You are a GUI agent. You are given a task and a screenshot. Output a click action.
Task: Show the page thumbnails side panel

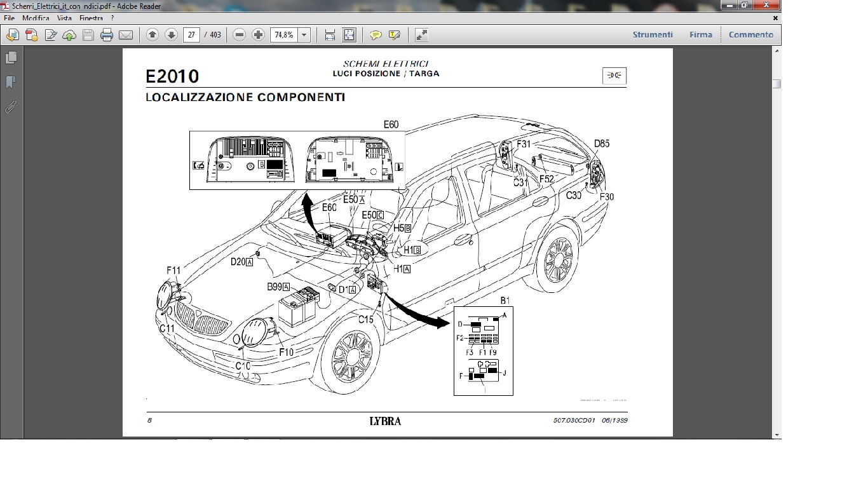pos(11,58)
